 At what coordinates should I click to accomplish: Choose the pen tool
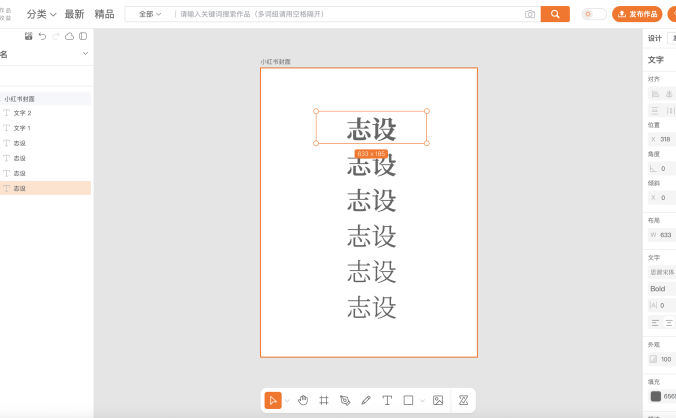pyautogui.click(x=345, y=400)
